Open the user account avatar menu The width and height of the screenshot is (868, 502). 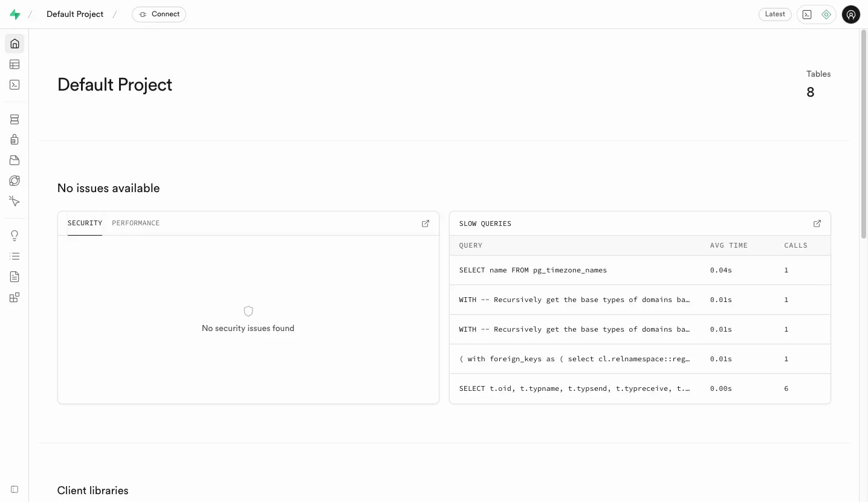point(850,14)
